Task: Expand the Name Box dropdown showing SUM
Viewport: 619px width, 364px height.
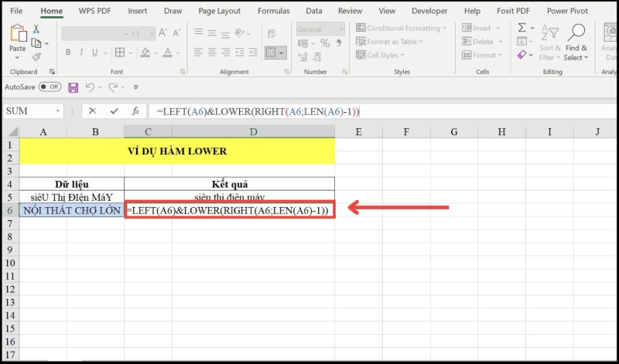Action: point(60,111)
